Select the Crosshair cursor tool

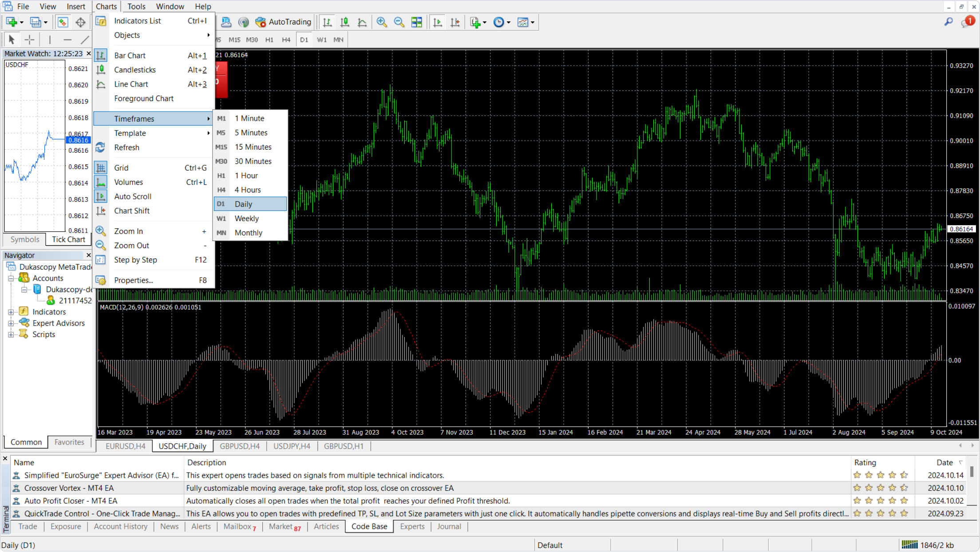(x=29, y=40)
